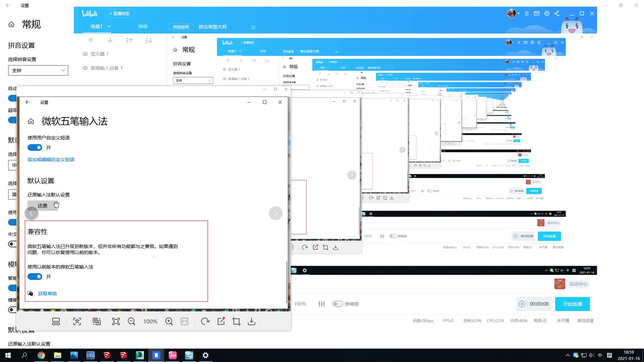Click the translate image icon
The width and height of the screenshot is (644, 362).
pyautogui.click(x=97, y=322)
